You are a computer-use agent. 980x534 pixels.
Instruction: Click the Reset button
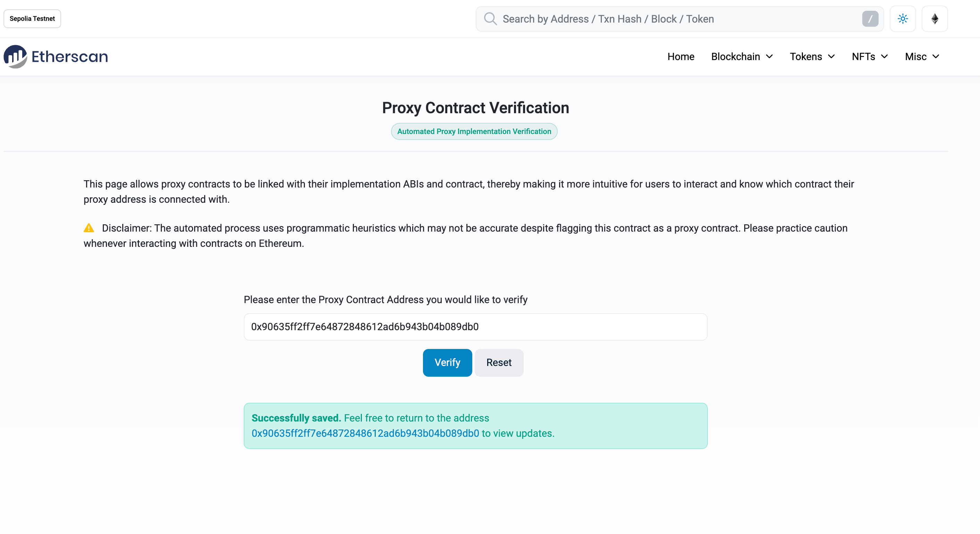click(x=498, y=362)
